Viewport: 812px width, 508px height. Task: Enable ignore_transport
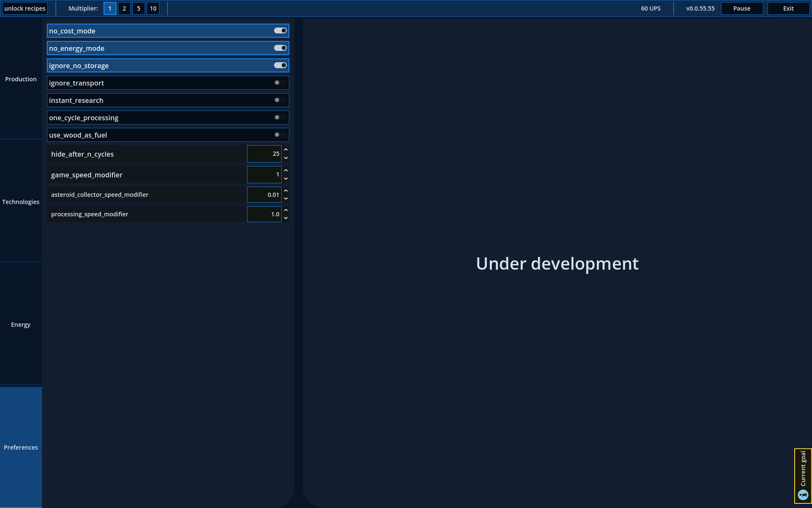tap(277, 82)
